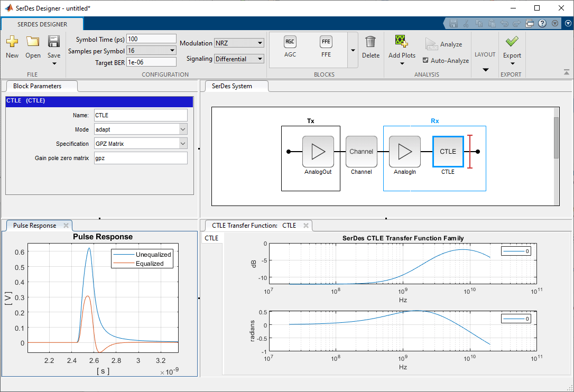Screen dimensions: 574x392
Task: Toggle the Auto-Analyze checkbox
Action: pyautogui.click(x=425, y=60)
